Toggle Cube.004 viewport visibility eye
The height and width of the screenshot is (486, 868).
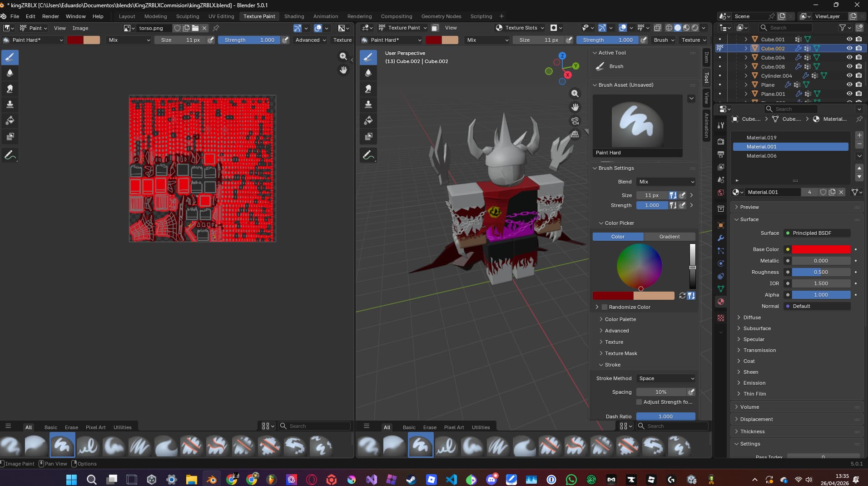click(849, 57)
